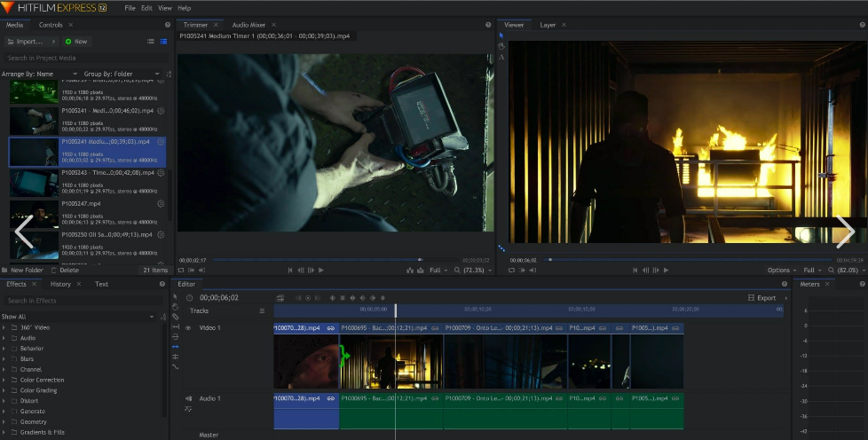Open Viewer Options dropdown
Viewport: 868px width, 440px height.
(x=782, y=270)
